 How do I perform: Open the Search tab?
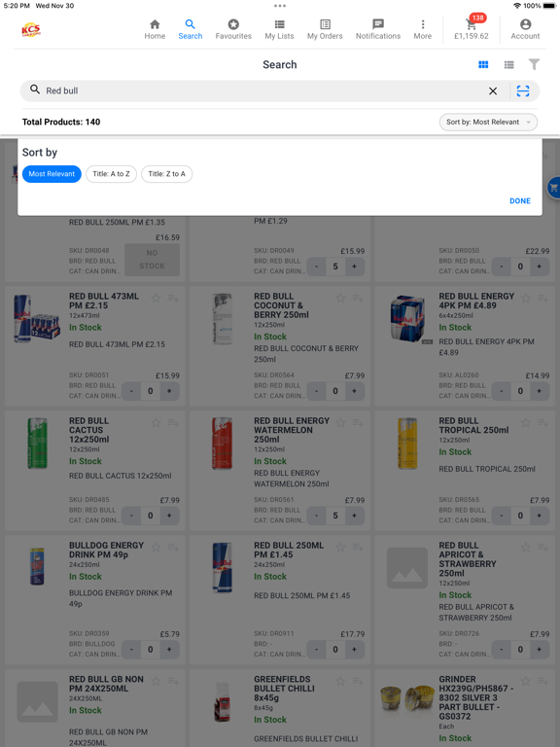click(190, 29)
